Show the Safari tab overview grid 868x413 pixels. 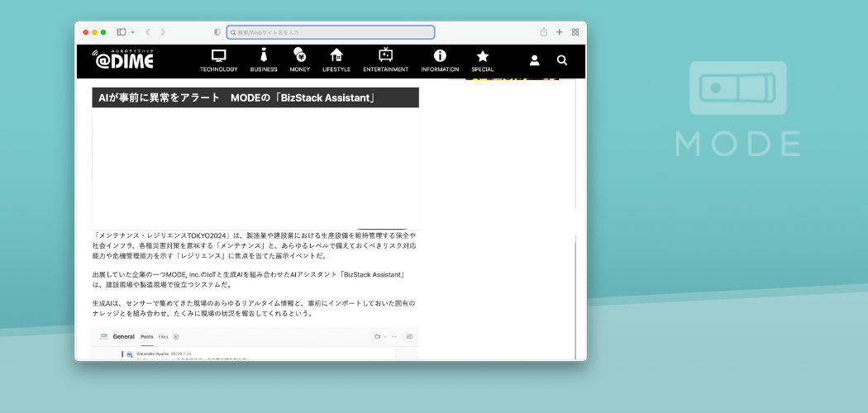click(x=575, y=32)
